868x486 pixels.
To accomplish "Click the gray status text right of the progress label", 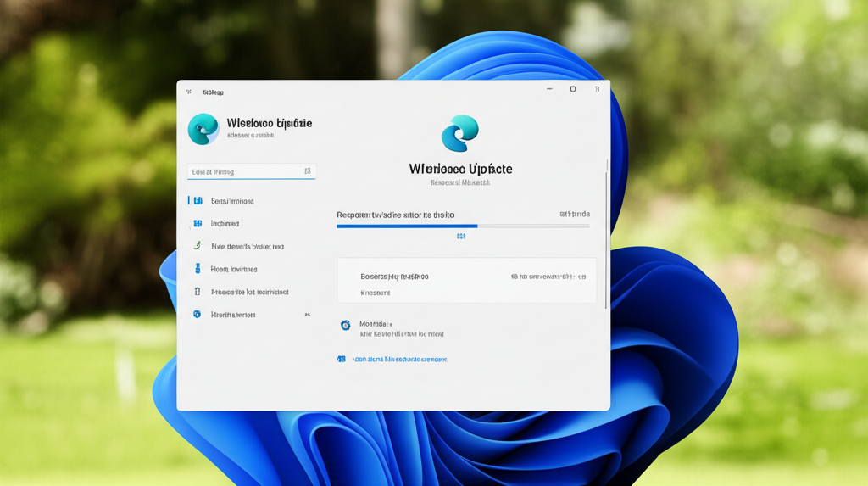I will (x=574, y=215).
